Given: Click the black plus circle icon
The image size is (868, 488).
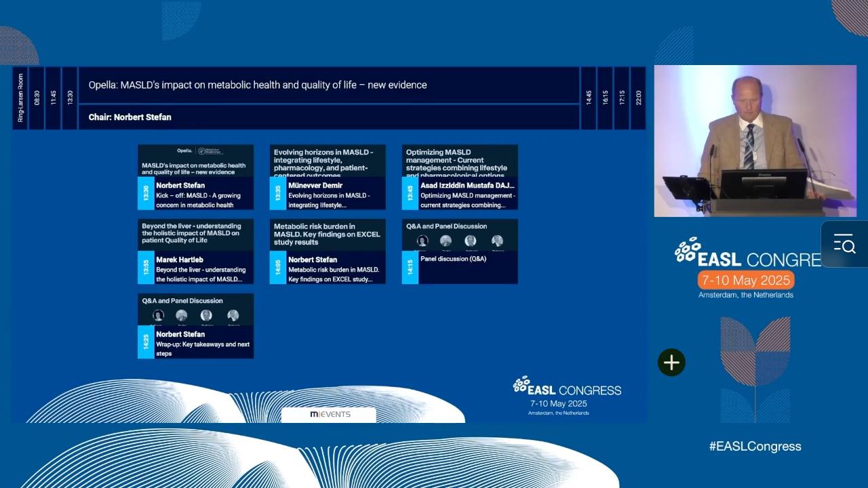Looking at the screenshot, I should [x=671, y=363].
